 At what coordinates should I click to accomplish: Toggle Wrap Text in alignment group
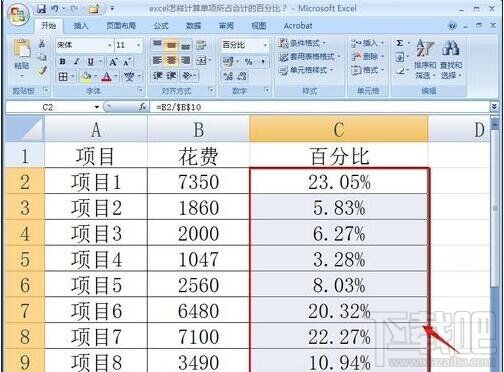(x=201, y=45)
